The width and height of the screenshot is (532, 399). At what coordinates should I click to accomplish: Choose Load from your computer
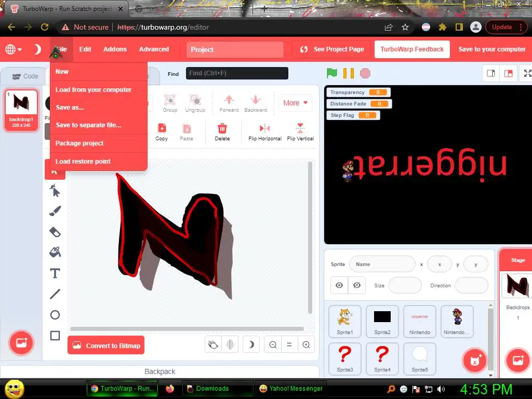[98, 89]
